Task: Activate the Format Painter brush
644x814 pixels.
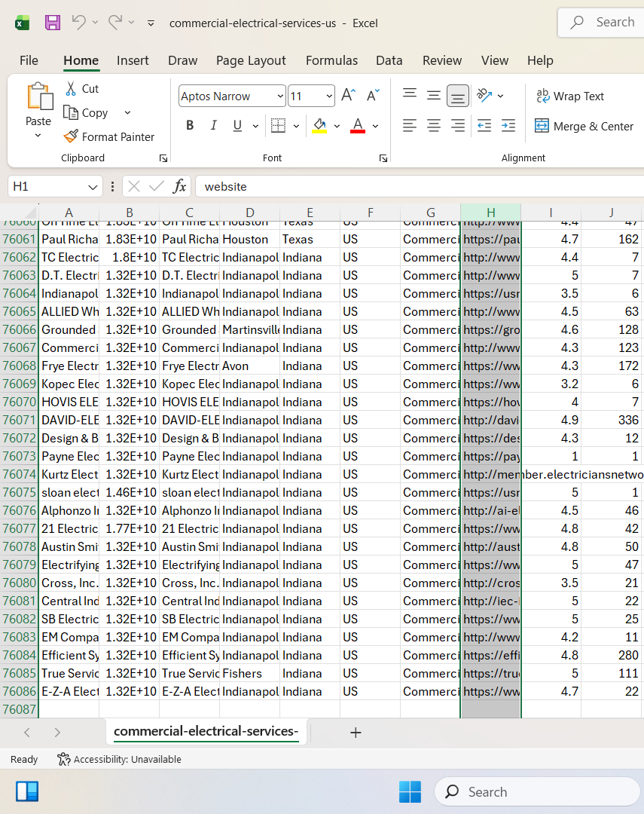Action: (x=109, y=136)
